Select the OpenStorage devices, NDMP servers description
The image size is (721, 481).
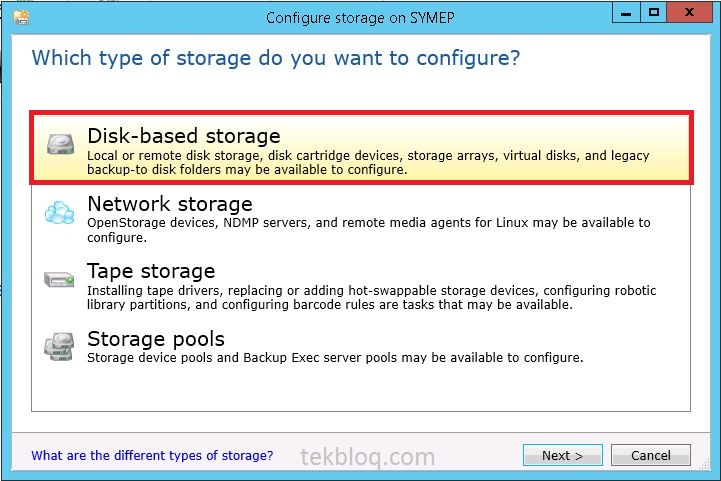pyautogui.click(x=369, y=230)
